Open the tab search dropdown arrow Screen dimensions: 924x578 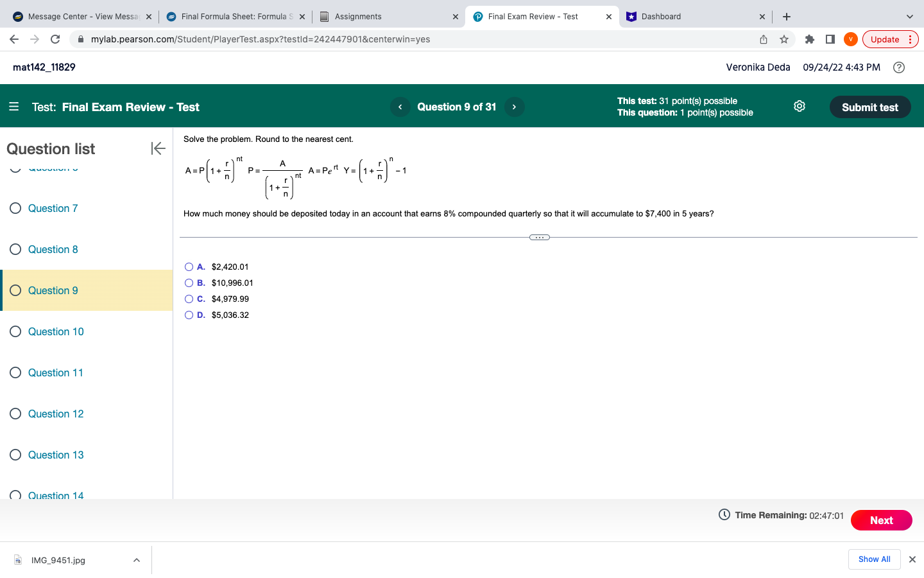(909, 17)
